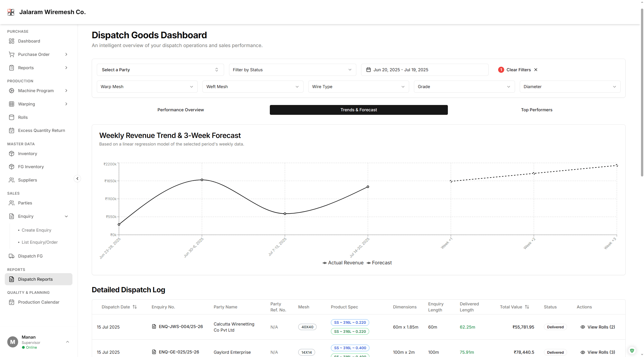Screen dimensions: 644x357
Task: Open the date range picker field
Action: click(424, 70)
